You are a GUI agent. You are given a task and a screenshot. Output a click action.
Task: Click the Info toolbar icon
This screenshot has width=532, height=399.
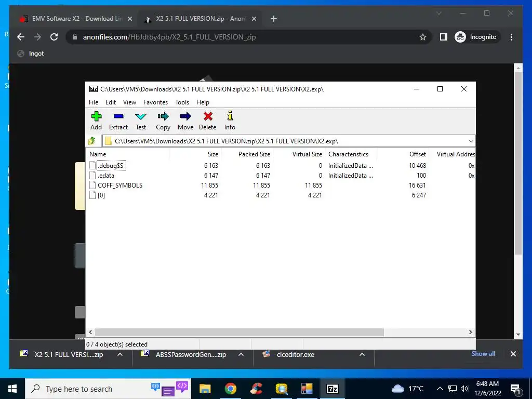[x=230, y=121]
